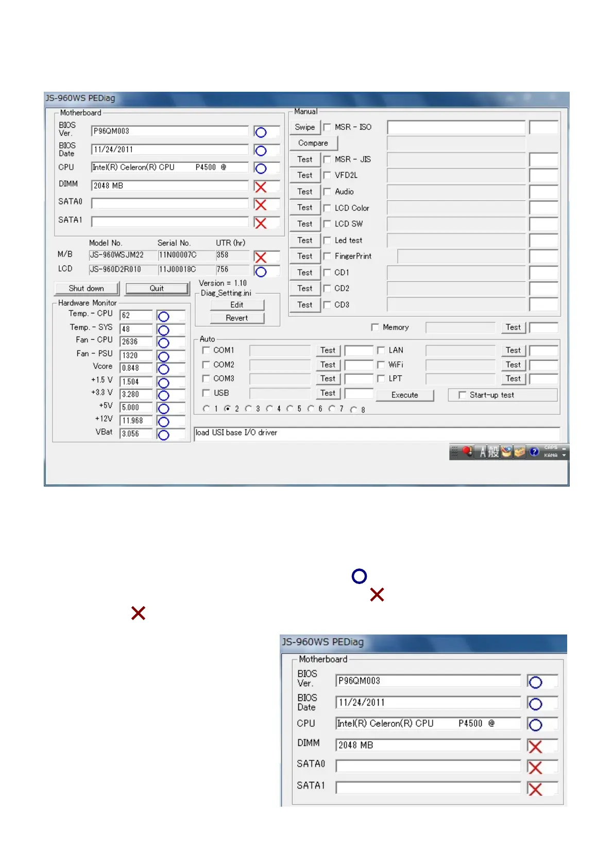Viewport: 613px width, 868px height.
Task: Click the Quit button
Action: coord(157,289)
